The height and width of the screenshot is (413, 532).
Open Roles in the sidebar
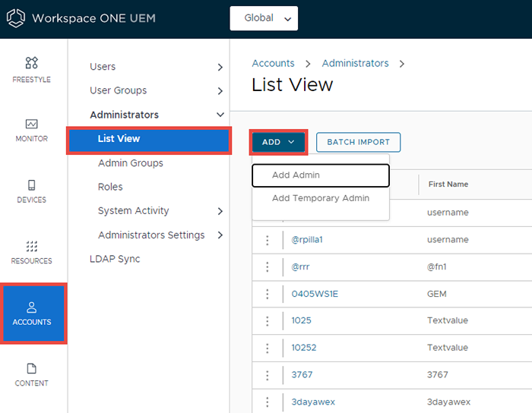pos(110,187)
